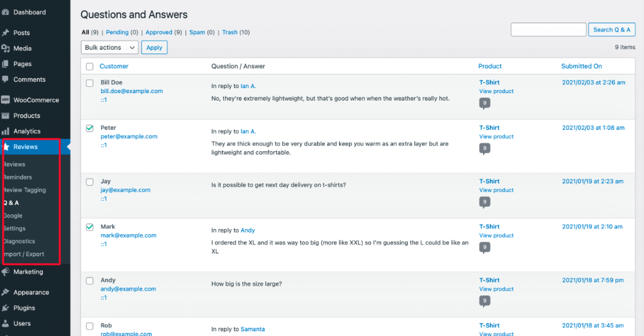
Task: Click View product in Andy row
Action: coord(496,289)
